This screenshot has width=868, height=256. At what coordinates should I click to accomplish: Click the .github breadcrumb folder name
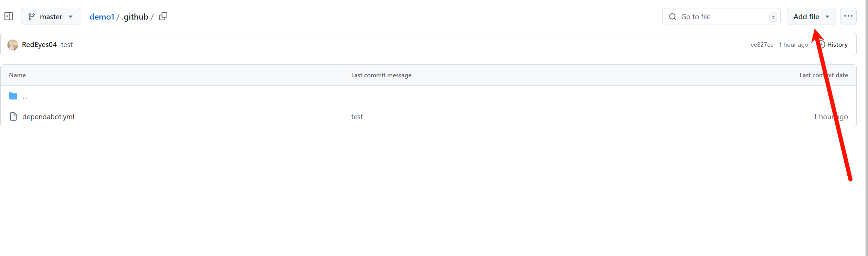[135, 16]
